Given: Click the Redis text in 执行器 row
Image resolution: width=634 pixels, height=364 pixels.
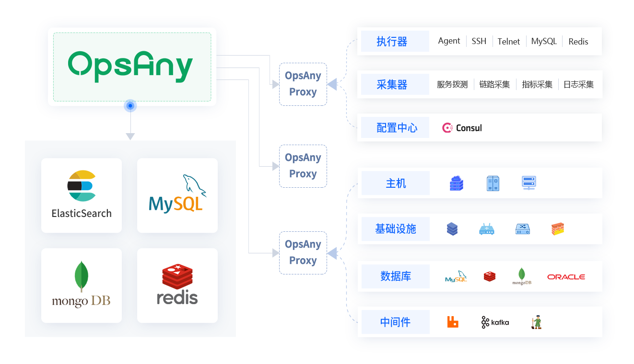Looking at the screenshot, I should (578, 42).
